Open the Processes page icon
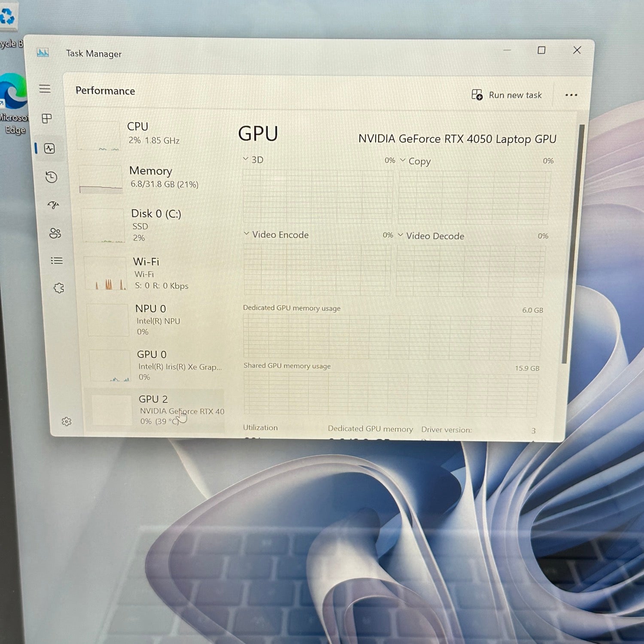The image size is (644, 644). point(47,118)
